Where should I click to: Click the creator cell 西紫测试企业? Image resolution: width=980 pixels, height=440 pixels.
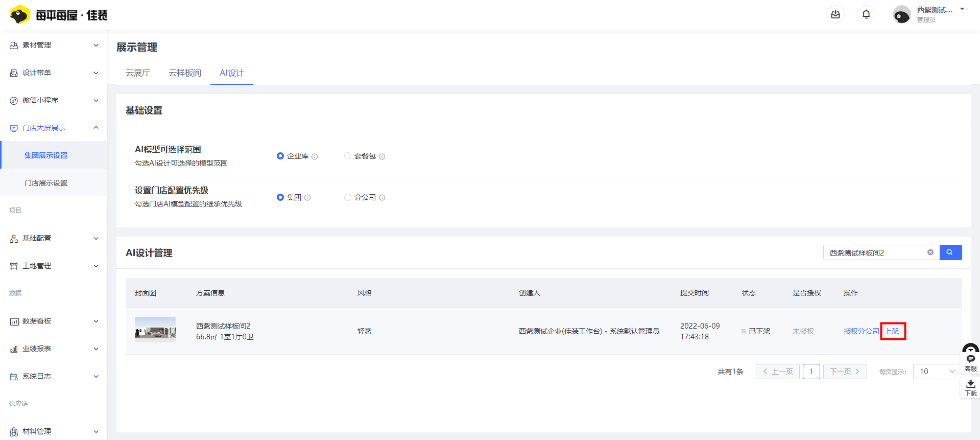[x=589, y=331]
